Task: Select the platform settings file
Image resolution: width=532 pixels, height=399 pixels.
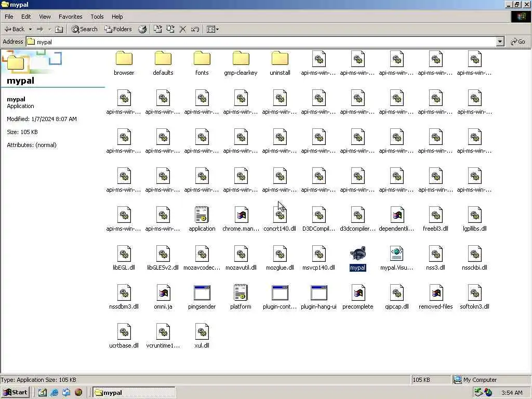Action: [x=241, y=297]
